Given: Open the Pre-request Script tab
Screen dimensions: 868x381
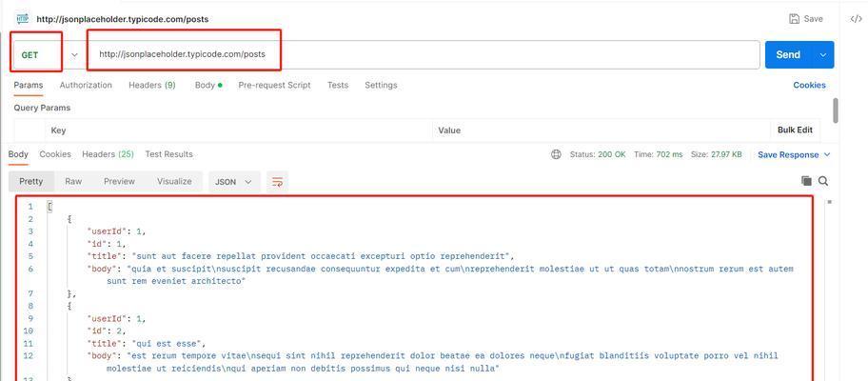Looking at the screenshot, I should coord(274,86).
